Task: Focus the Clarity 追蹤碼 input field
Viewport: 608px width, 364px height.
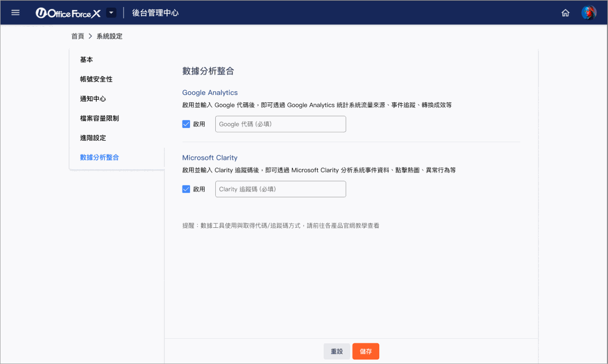Action: [x=280, y=189]
